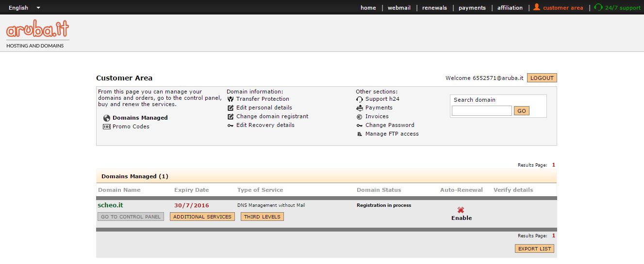Click the Payments cart icon

[360, 108]
